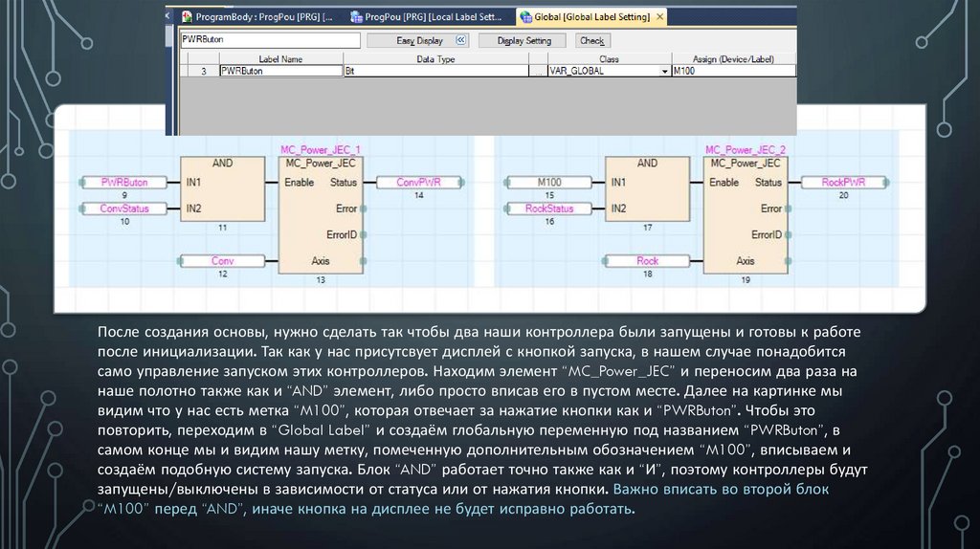The image size is (980, 549).
Task: Select the RockPWR output variable
Action: click(843, 182)
